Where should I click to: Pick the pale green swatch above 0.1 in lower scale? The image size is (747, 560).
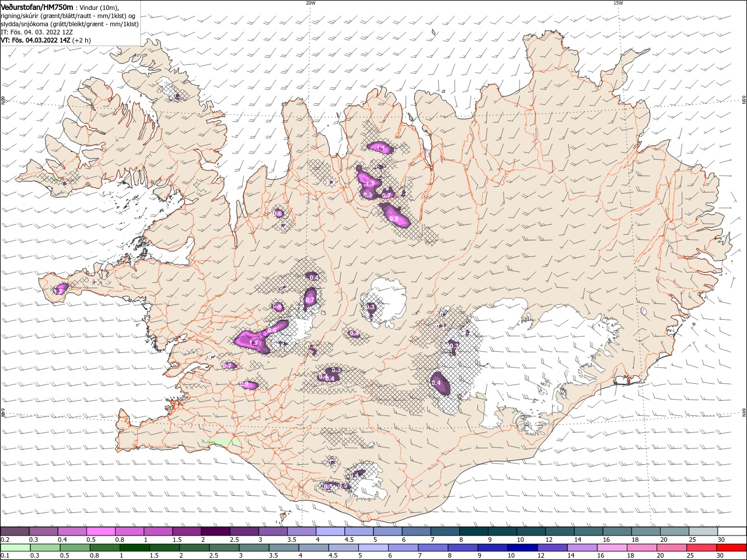[15, 548]
